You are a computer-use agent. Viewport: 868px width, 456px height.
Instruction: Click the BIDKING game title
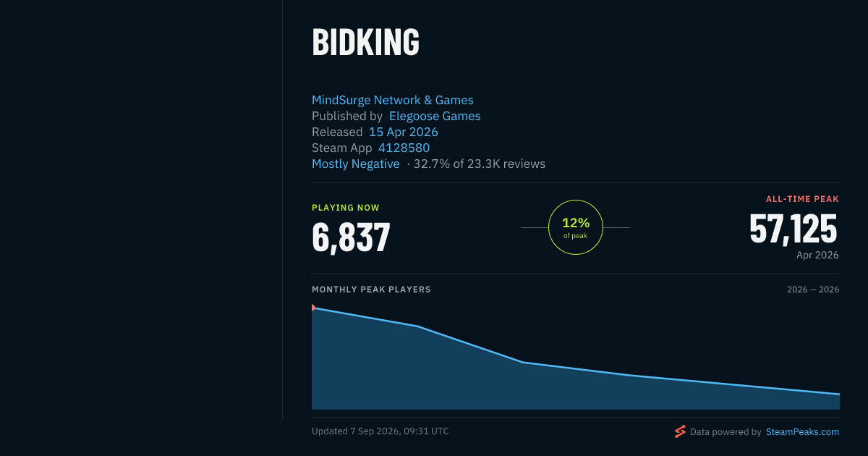point(366,42)
